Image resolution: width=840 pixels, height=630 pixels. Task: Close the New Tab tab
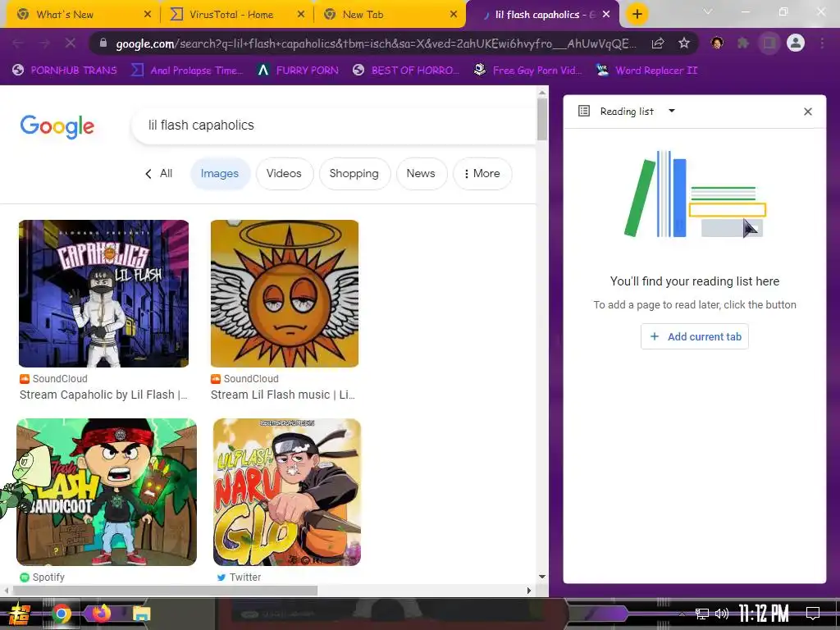click(454, 15)
